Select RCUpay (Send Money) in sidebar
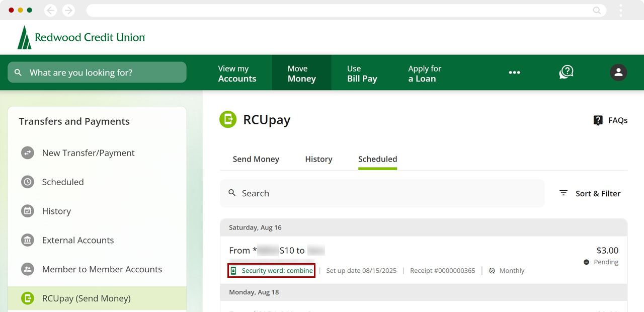 [x=97, y=298]
